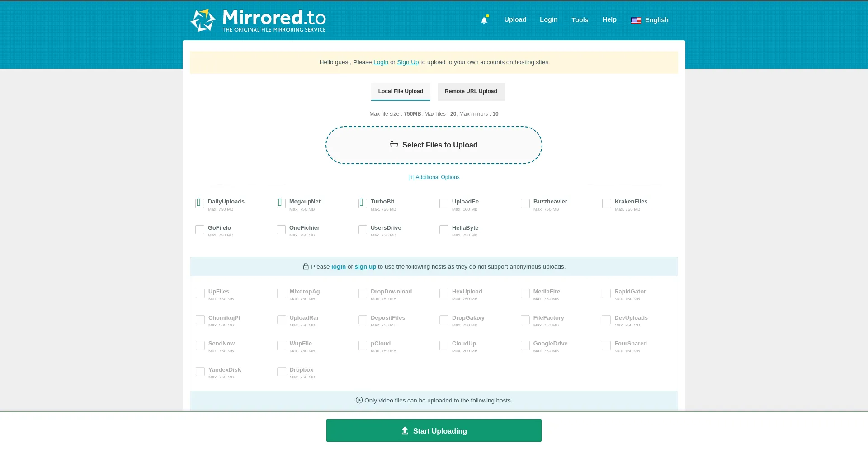Check the RapidGator checkbox

(x=606, y=293)
